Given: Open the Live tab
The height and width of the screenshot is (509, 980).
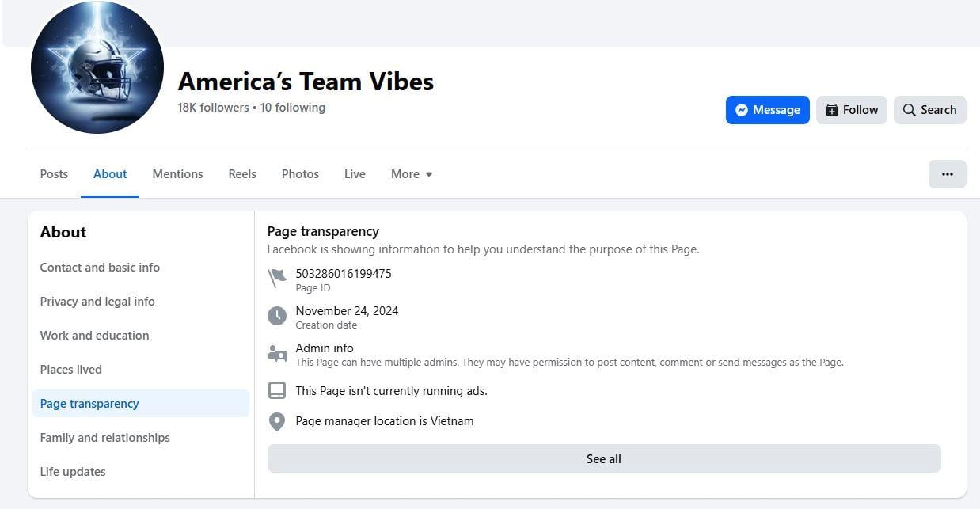Looking at the screenshot, I should pos(355,174).
